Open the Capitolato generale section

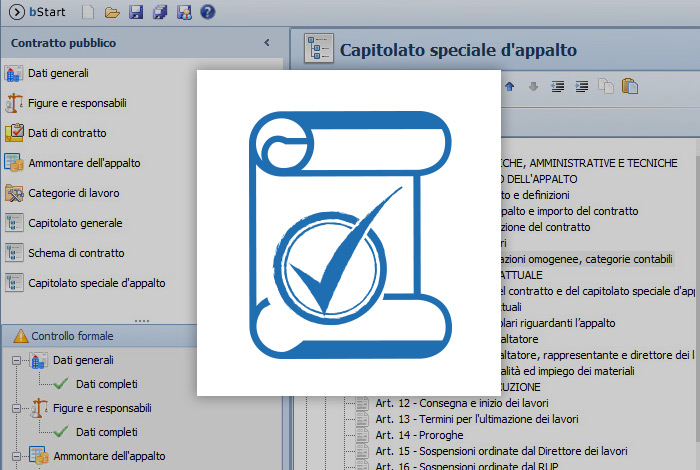pyautogui.click(x=75, y=223)
